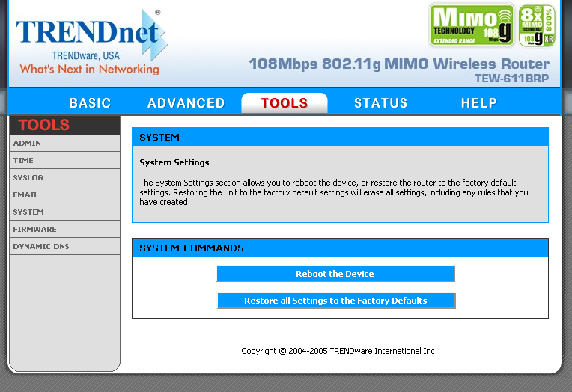Go to the SYSLOG page
The width and height of the screenshot is (572, 392).
(x=65, y=177)
